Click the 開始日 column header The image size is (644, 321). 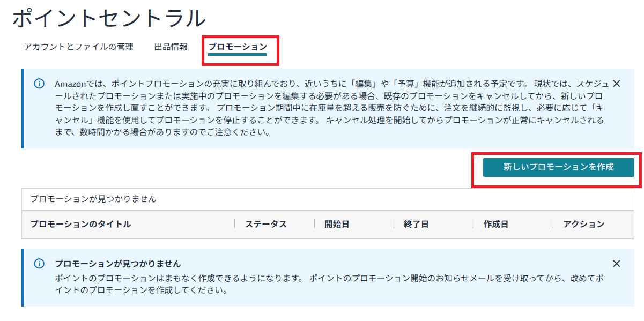point(337,224)
